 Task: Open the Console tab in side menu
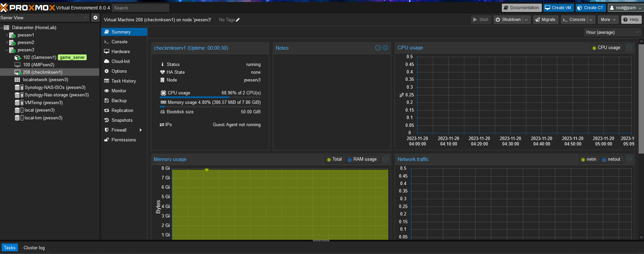coord(124,42)
